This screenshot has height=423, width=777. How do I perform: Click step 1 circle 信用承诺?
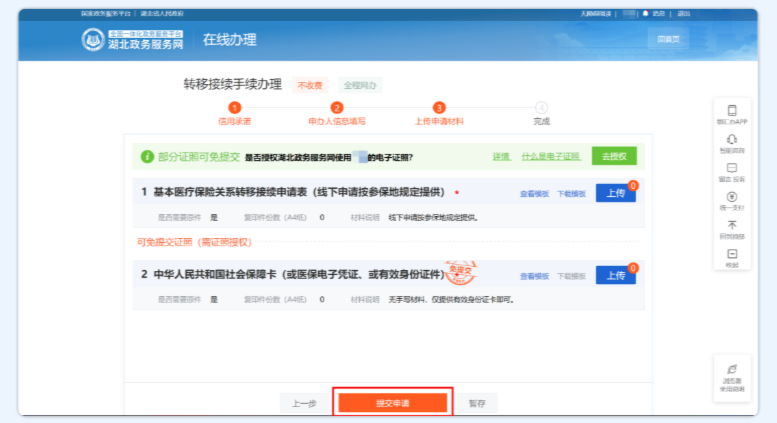coord(234,107)
